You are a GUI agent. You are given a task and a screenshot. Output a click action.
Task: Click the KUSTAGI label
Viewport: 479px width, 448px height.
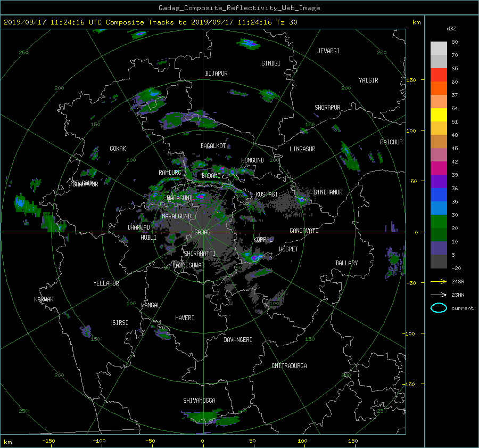pos(267,194)
